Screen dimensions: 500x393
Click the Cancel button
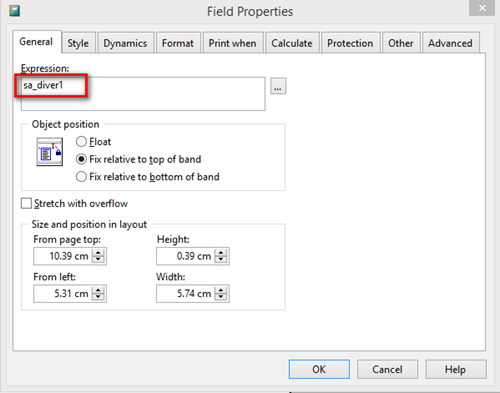click(387, 369)
